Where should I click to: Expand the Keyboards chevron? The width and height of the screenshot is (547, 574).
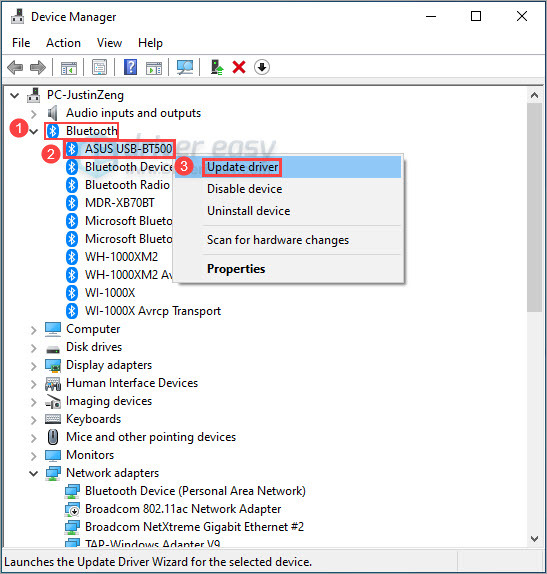tap(34, 420)
